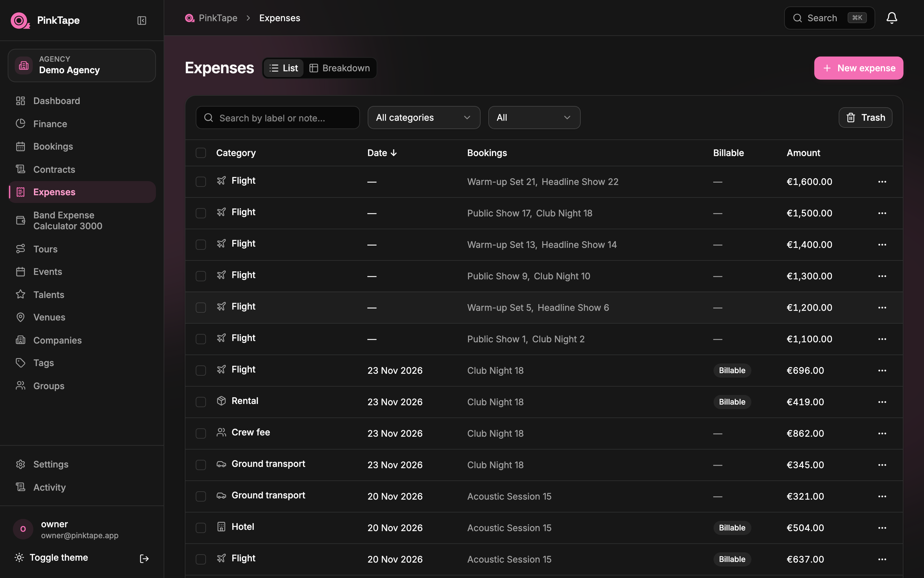The height and width of the screenshot is (578, 924).
Task: Open the Headline Show 22 booking link
Action: (x=580, y=181)
